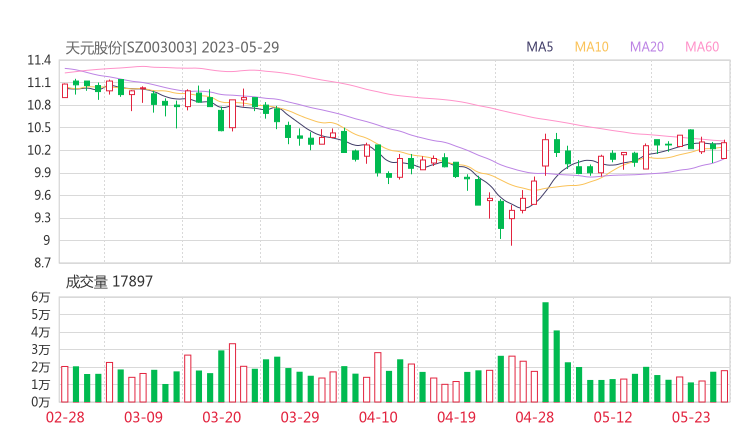Select the 03-29 date label
This screenshot has height=440, width=740.
(x=300, y=417)
